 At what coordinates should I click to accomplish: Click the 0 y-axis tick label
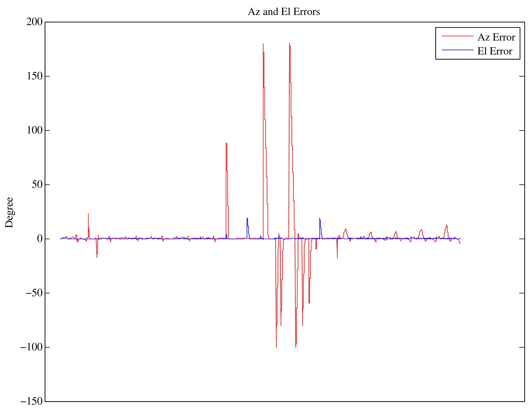(39, 239)
